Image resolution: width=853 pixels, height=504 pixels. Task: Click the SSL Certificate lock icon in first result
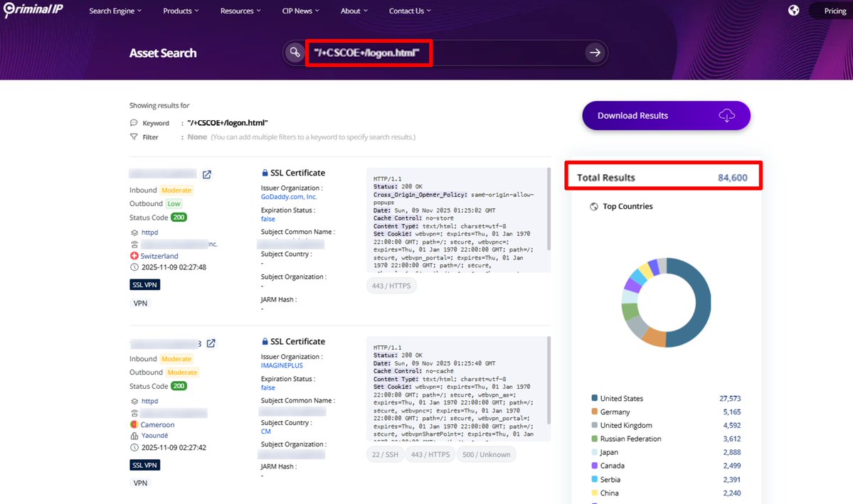(x=265, y=172)
